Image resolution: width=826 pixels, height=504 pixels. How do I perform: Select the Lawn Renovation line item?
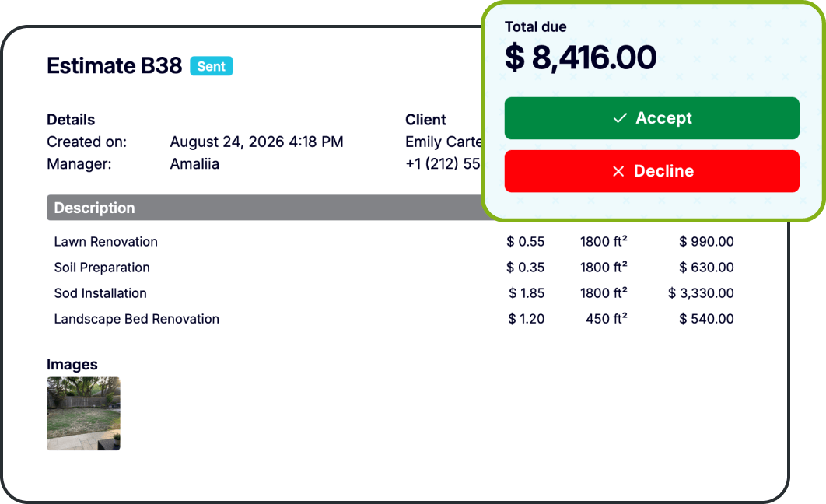coord(394,242)
